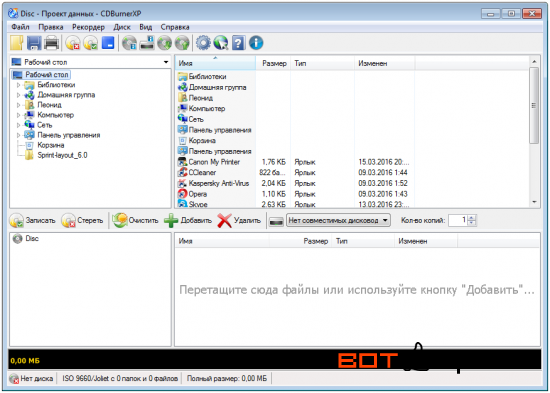Image resolution: width=550 pixels, height=393 pixels.
Task: Sort compilation list by Размер column
Action: pyautogui.click(x=301, y=241)
